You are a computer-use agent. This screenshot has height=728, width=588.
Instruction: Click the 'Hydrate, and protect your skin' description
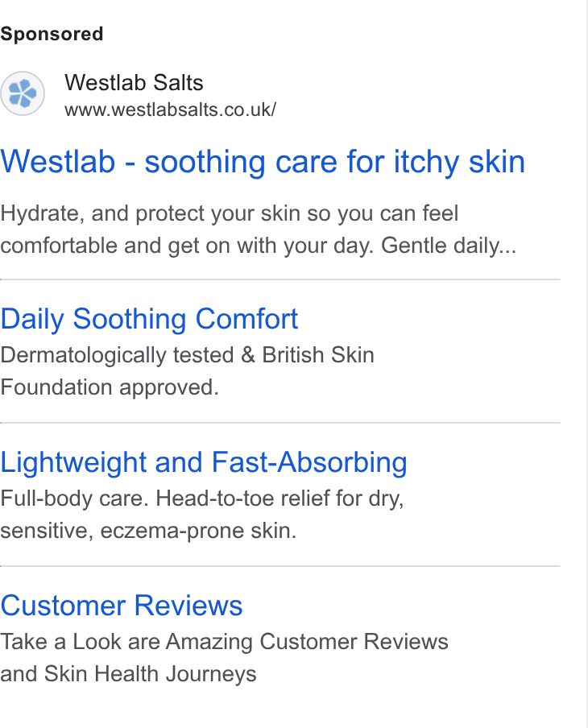pos(150,213)
